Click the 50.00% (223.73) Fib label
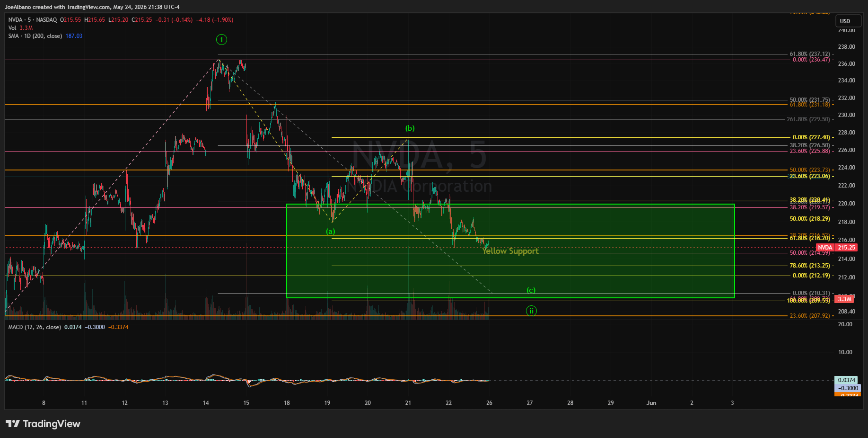Viewport: 868px width, 438px height. point(809,170)
